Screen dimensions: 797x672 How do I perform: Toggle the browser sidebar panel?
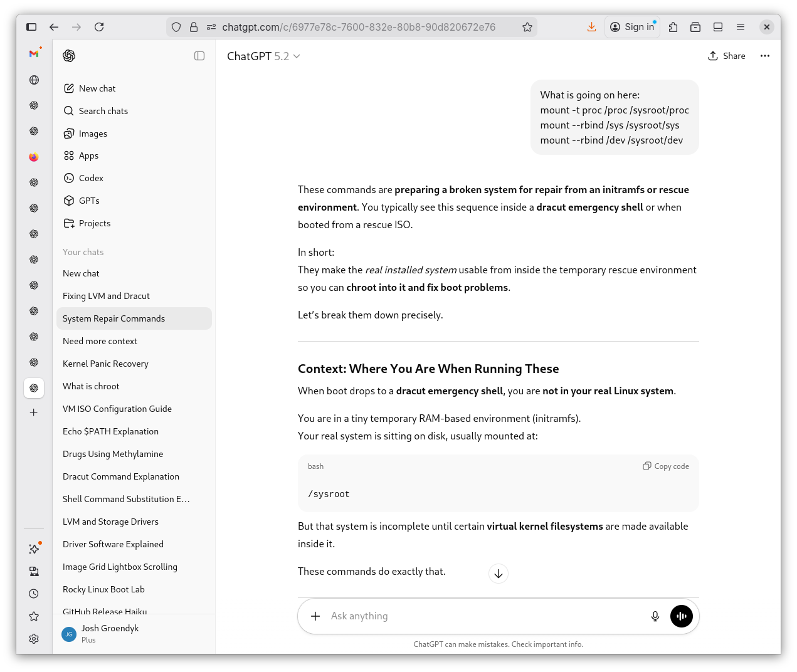pos(31,27)
